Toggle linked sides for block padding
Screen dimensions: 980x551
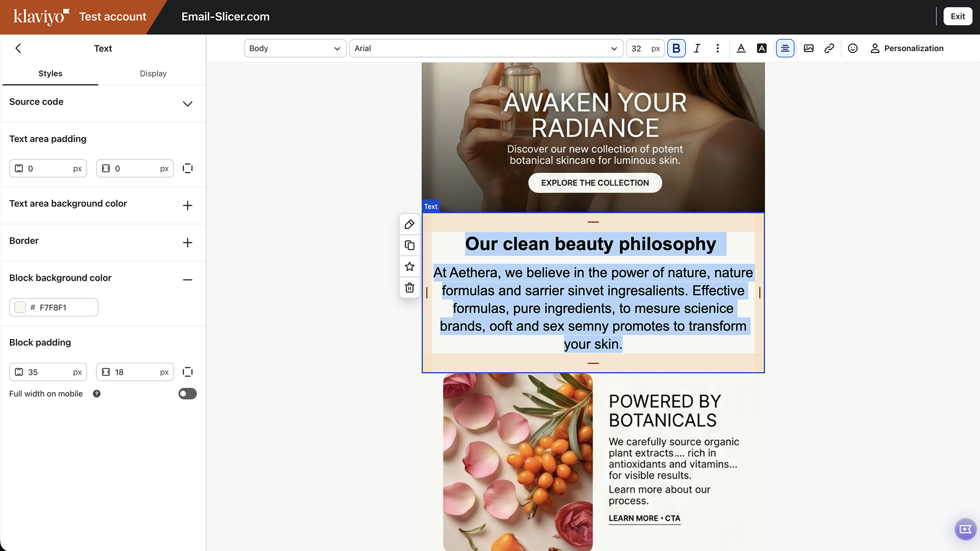[188, 372]
